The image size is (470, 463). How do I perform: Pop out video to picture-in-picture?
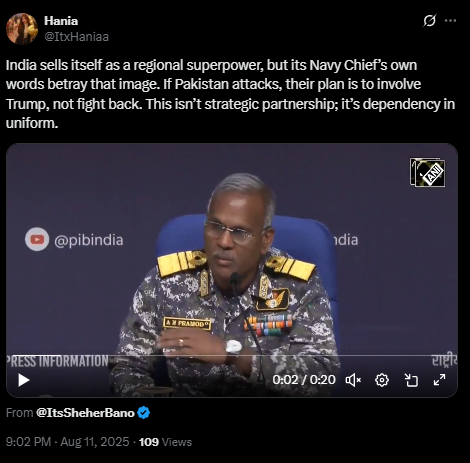point(411,380)
